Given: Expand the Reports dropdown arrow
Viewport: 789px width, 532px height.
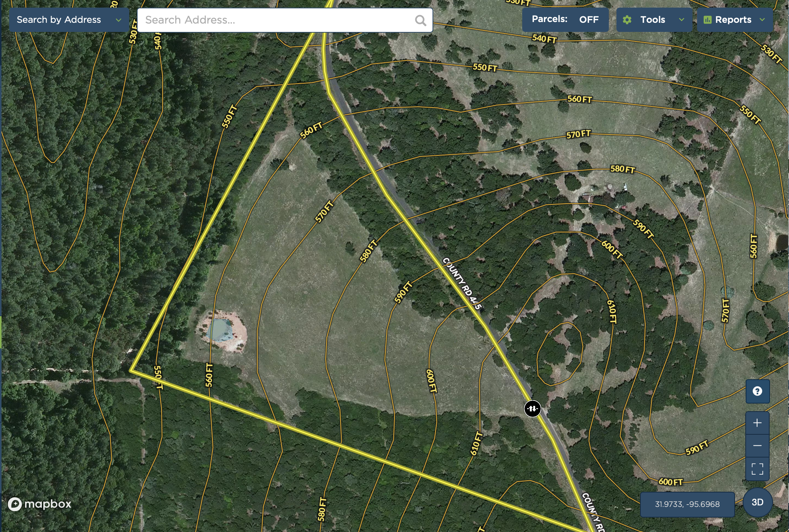Looking at the screenshot, I should (x=762, y=20).
